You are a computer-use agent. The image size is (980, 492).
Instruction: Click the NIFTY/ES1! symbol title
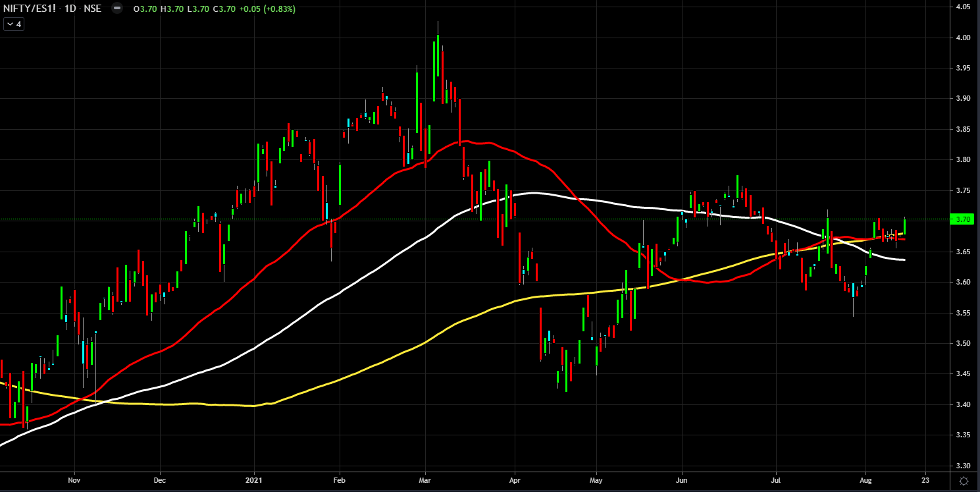click(x=31, y=9)
